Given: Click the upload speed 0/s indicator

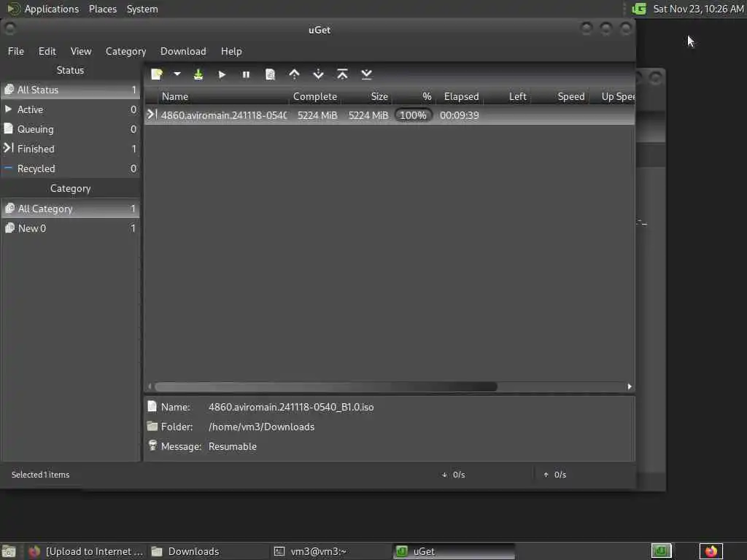Looking at the screenshot, I should pos(555,475).
